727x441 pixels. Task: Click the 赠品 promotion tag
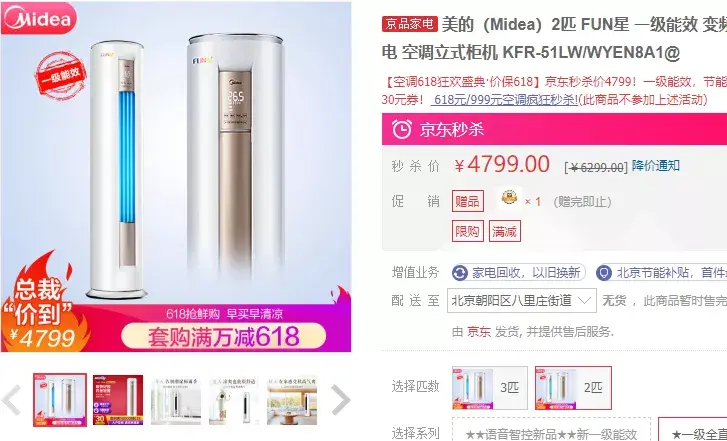(467, 201)
